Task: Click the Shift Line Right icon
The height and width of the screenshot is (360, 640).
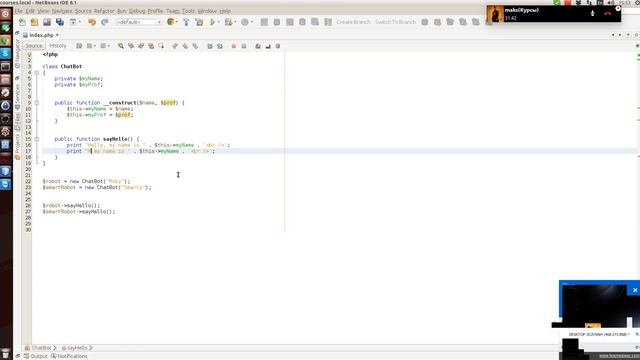Action: 220,46
